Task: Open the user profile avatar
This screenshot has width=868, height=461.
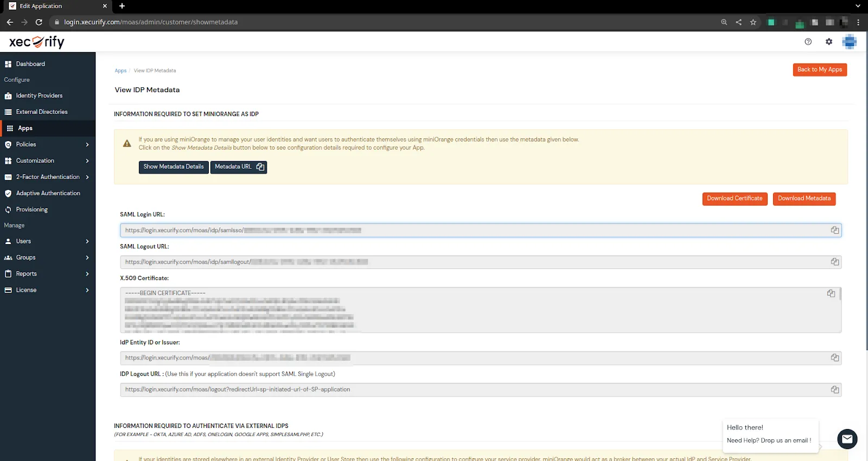Action: pyautogui.click(x=850, y=42)
